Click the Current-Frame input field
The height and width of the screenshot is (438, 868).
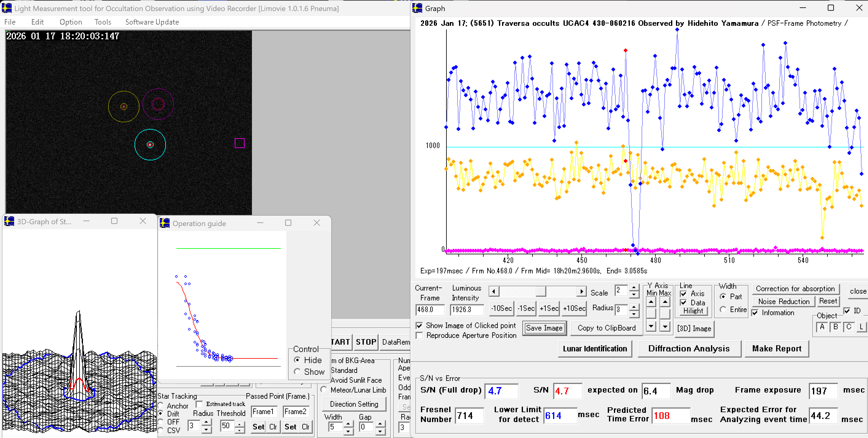click(430, 309)
